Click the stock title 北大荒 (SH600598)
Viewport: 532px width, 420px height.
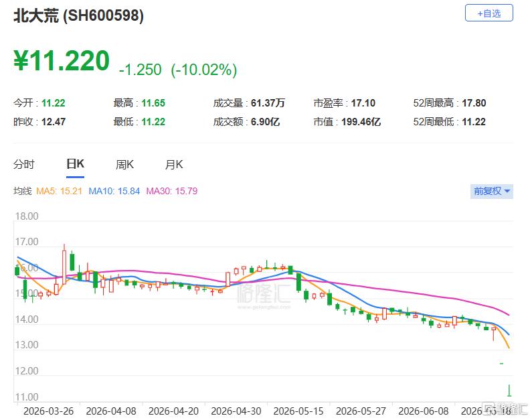point(78,15)
